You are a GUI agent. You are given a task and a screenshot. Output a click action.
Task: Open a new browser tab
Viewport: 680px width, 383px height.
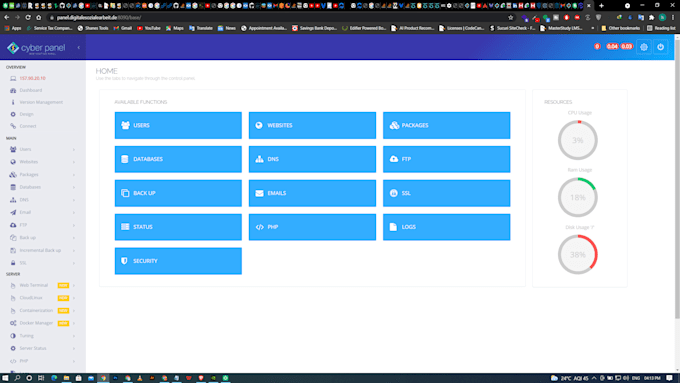(601, 6)
